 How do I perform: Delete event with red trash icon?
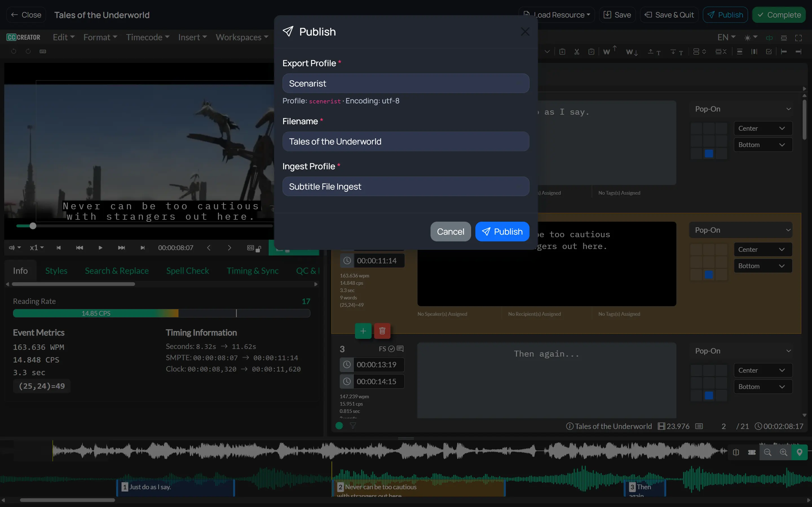click(382, 331)
